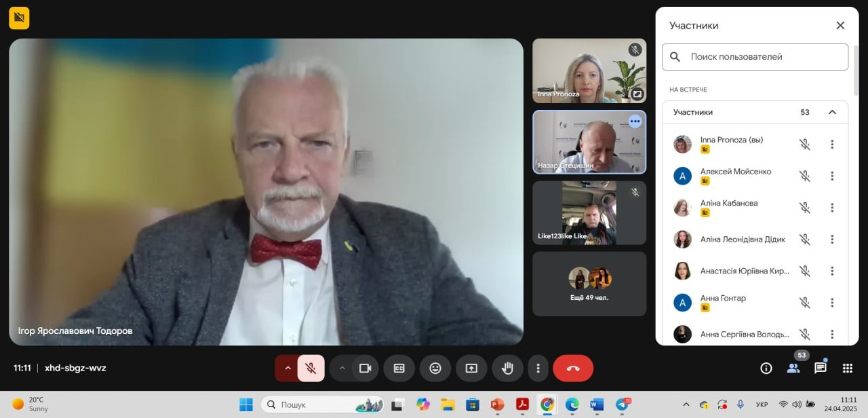The width and height of the screenshot is (868, 418).
Task: Open more options in call bar
Action: click(x=538, y=368)
